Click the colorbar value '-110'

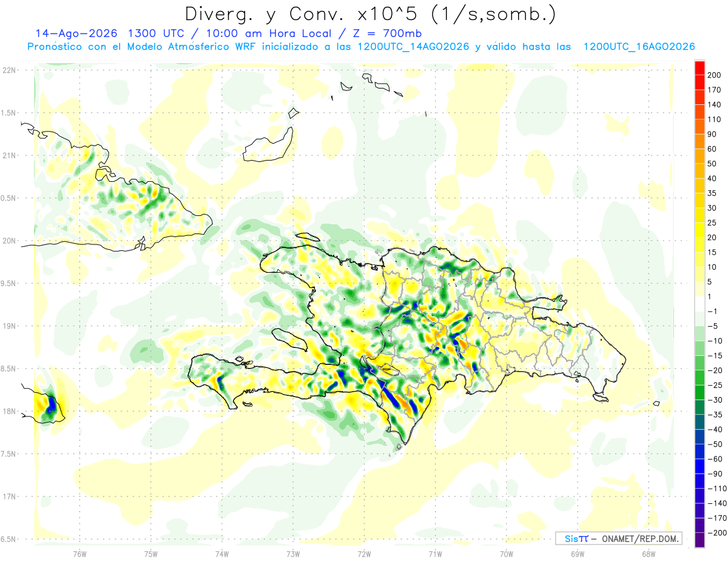coord(718,488)
